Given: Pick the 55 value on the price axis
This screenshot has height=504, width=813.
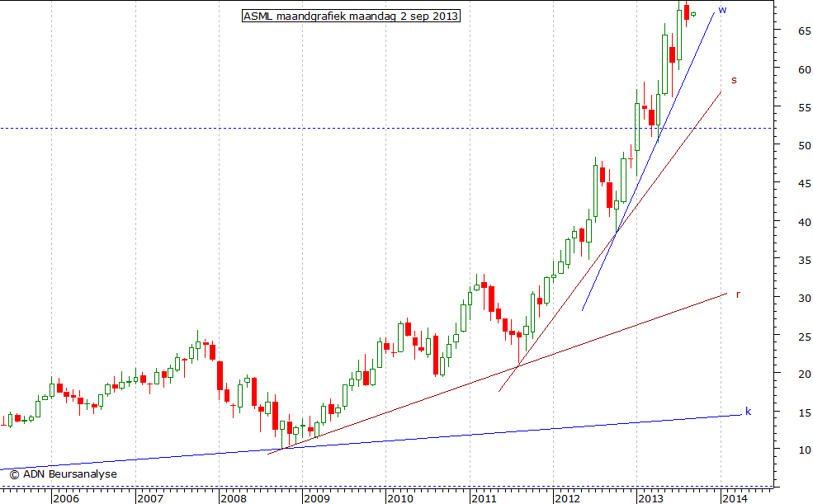Looking at the screenshot, I should [804, 108].
